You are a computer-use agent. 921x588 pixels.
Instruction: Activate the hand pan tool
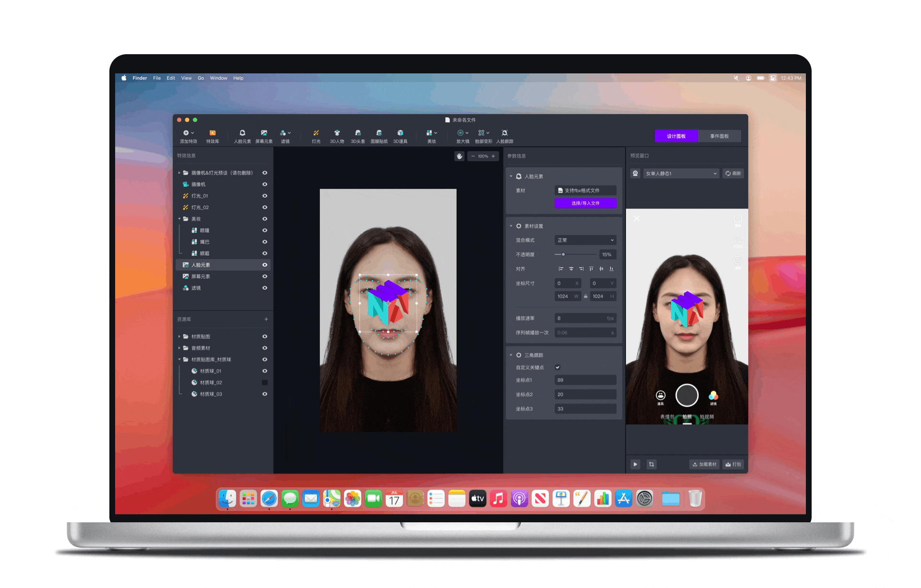coord(460,156)
